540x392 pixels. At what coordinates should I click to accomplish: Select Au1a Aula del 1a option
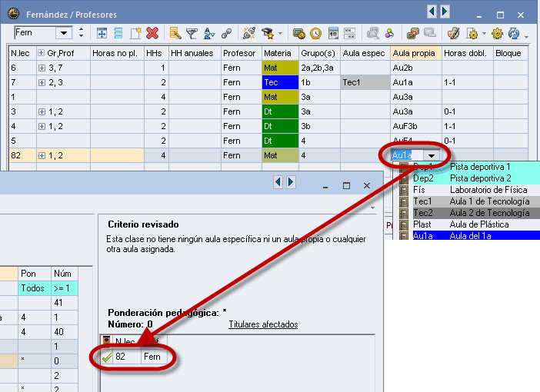tap(466, 235)
